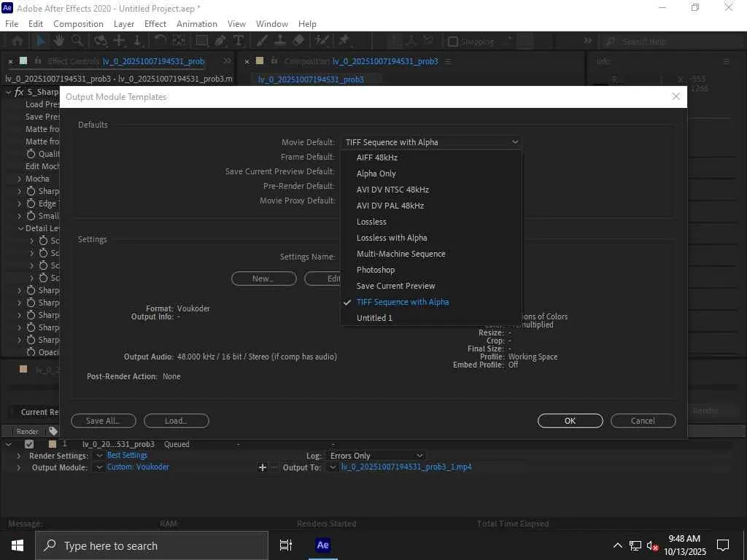Open Output To dropdown arrow

pos(333,467)
